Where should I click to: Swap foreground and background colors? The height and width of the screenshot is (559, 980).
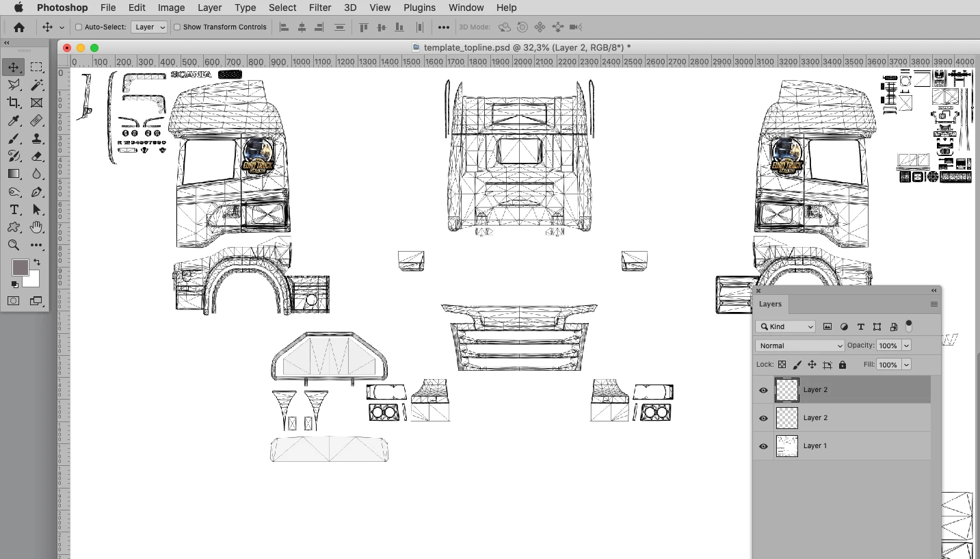click(x=37, y=261)
